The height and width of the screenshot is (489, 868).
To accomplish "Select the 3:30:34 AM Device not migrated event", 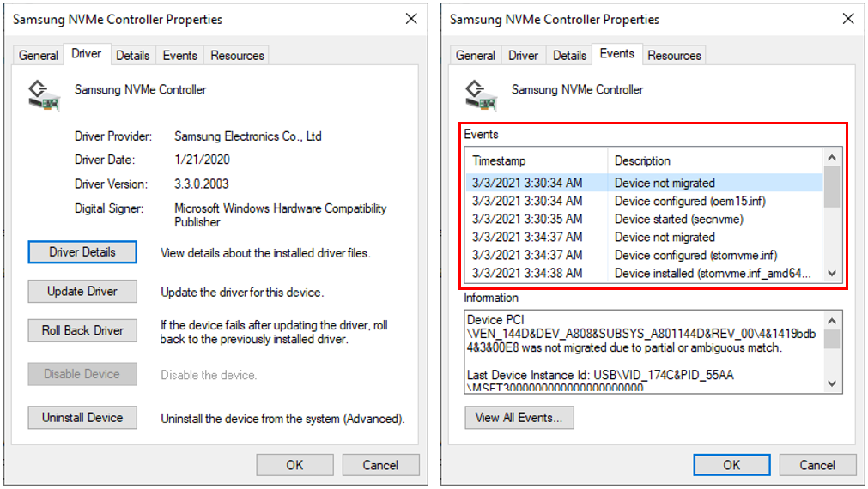I will click(x=645, y=183).
